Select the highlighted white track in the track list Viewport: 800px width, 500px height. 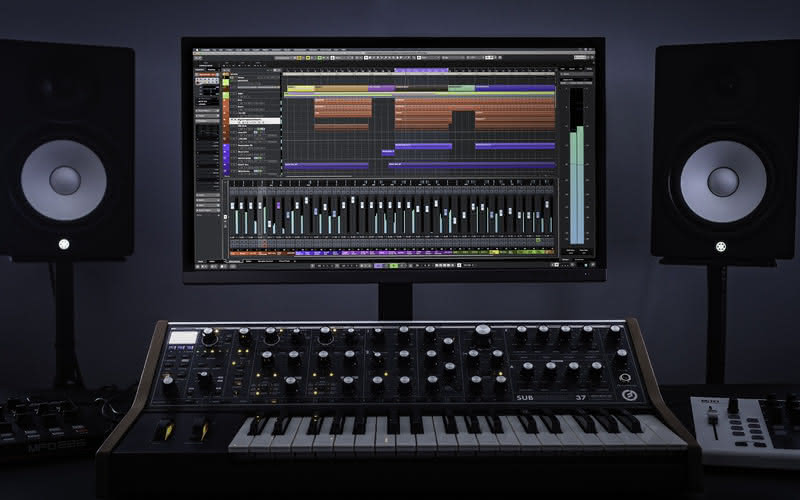255,121
